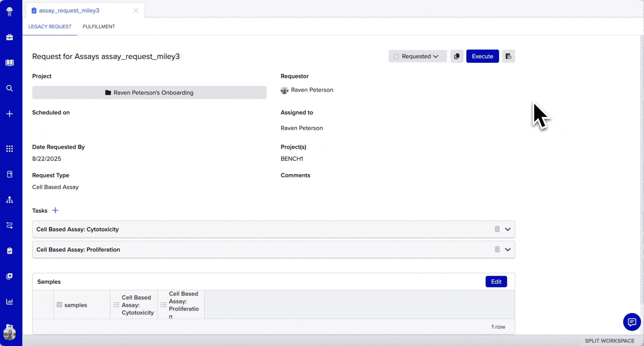The width and height of the screenshot is (644, 346).
Task: Click the copy request icon beside Execute
Action: [x=457, y=56]
